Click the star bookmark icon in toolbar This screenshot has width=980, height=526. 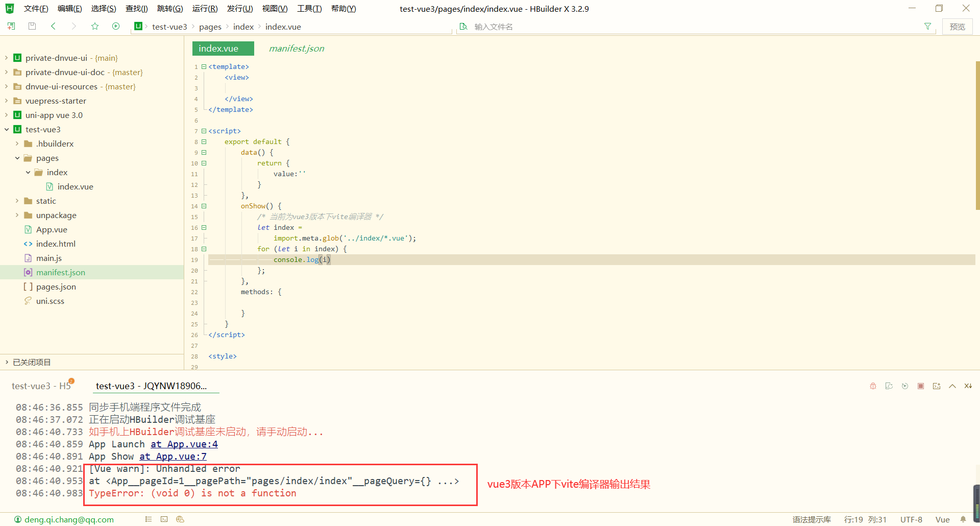95,26
